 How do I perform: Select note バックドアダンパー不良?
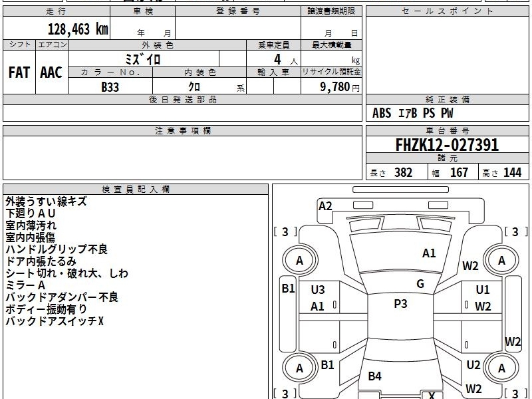click(x=62, y=297)
